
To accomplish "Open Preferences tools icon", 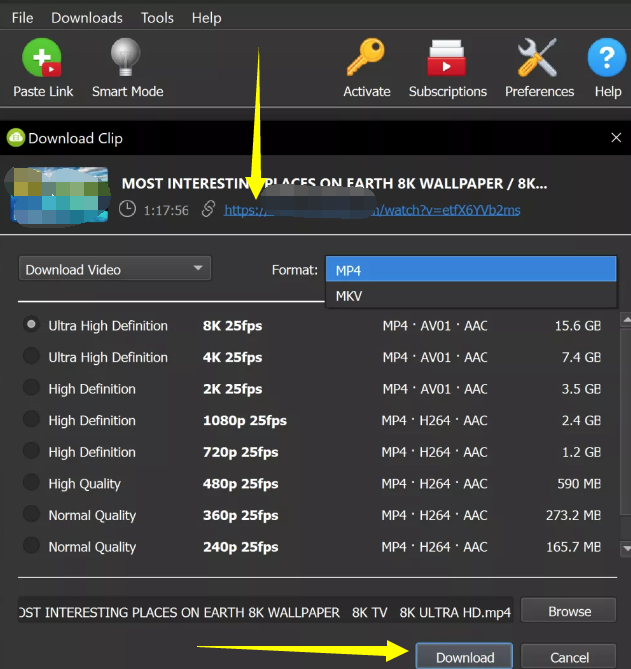I will pyautogui.click(x=539, y=59).
